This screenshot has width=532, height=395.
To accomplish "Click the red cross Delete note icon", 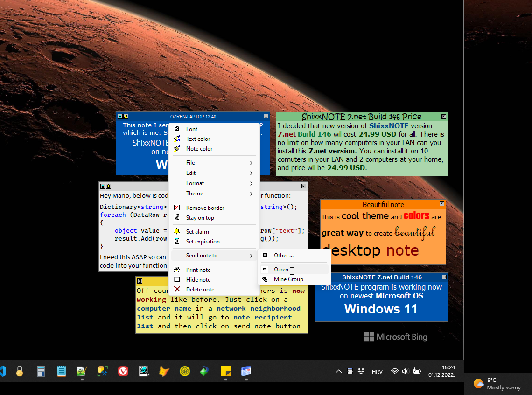I will (x=177, y=289).
